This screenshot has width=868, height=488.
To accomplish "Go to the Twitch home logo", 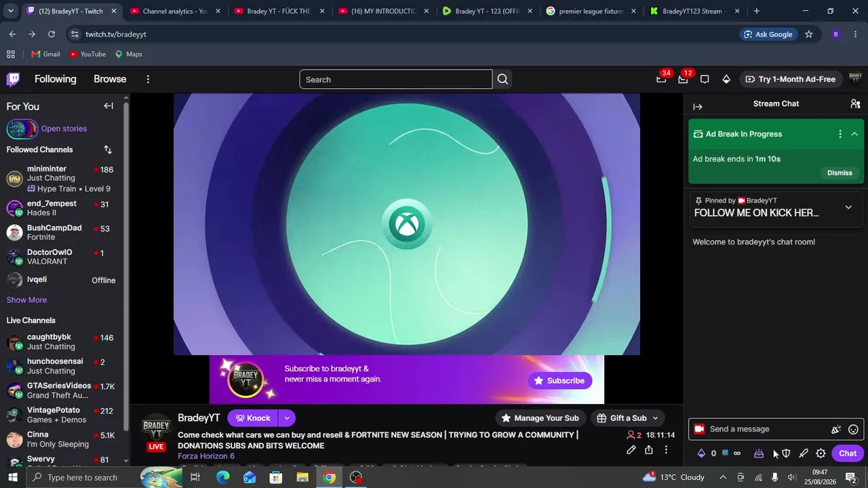I will click(13, 79).
